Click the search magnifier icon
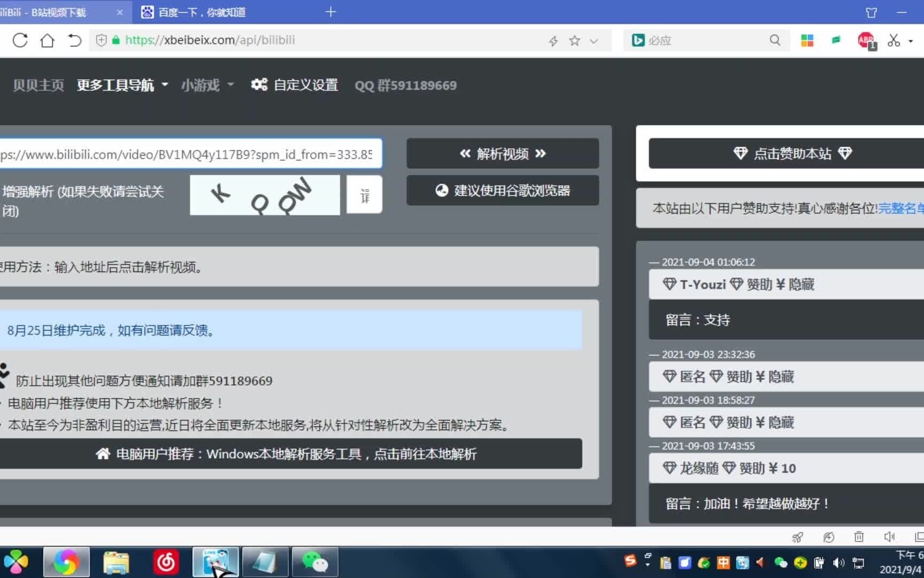924x578 pixels. click(775, 40)
